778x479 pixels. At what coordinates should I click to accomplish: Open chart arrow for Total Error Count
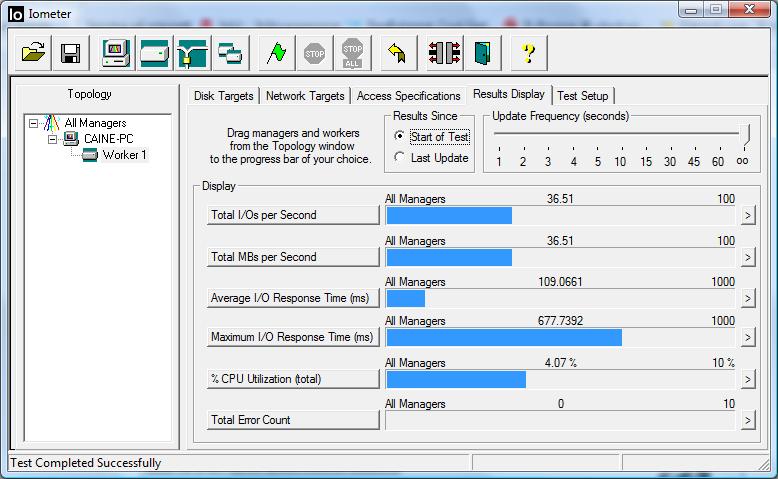[748, 421]
